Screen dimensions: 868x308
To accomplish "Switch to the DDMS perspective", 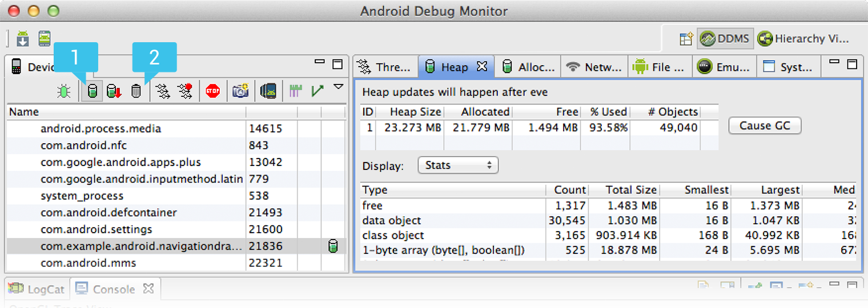I will pyautogui.click(x=725, y=39).
